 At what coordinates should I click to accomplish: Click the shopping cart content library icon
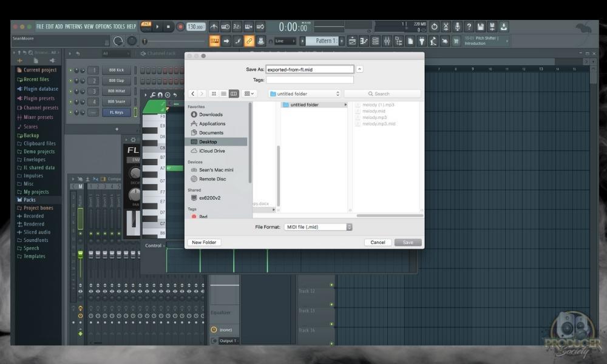[x=456, y=41]
